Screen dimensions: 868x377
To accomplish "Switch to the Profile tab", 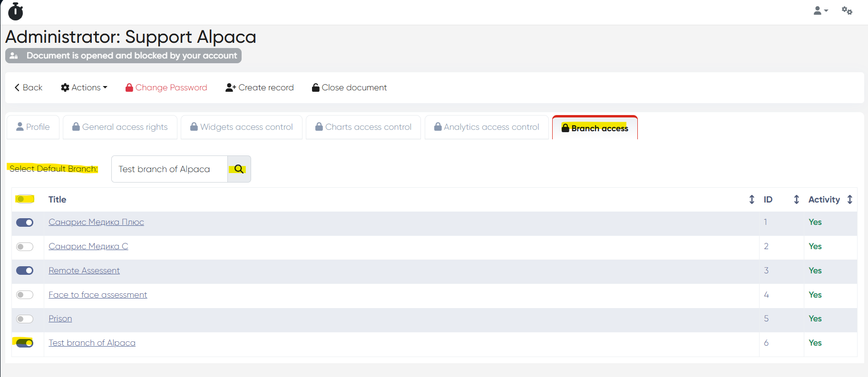I will point(33,127).
